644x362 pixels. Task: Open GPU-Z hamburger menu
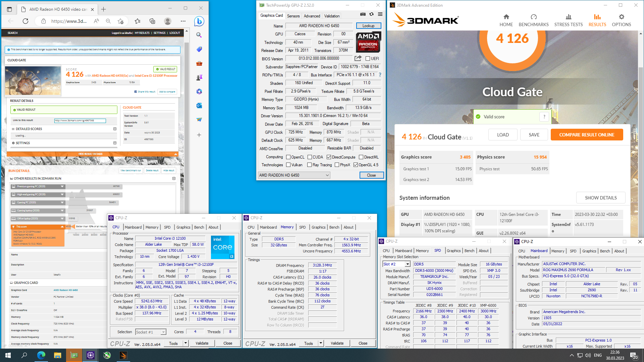(x=380, y=14)
